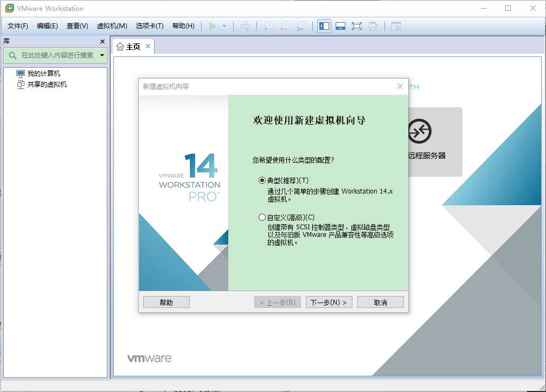Click the snapshot manager toolbar icon
546x392 pixels.
click(x=301, y=26)
